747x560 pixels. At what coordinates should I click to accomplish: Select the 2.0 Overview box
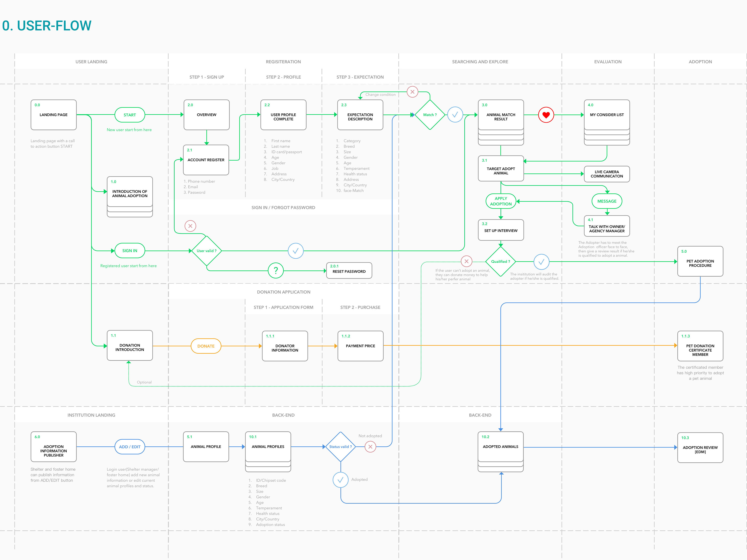(207, 115)
